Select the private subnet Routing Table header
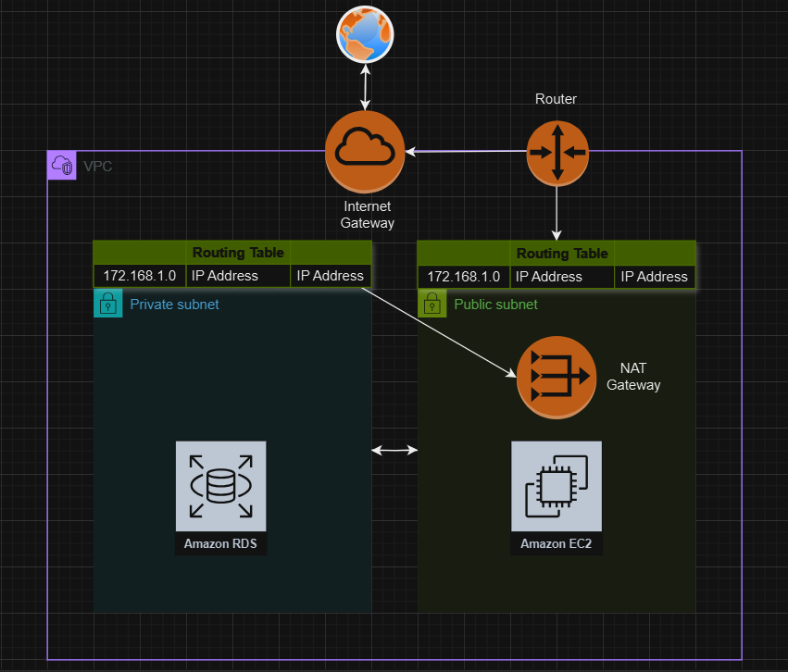 click(x=231, y=253)
